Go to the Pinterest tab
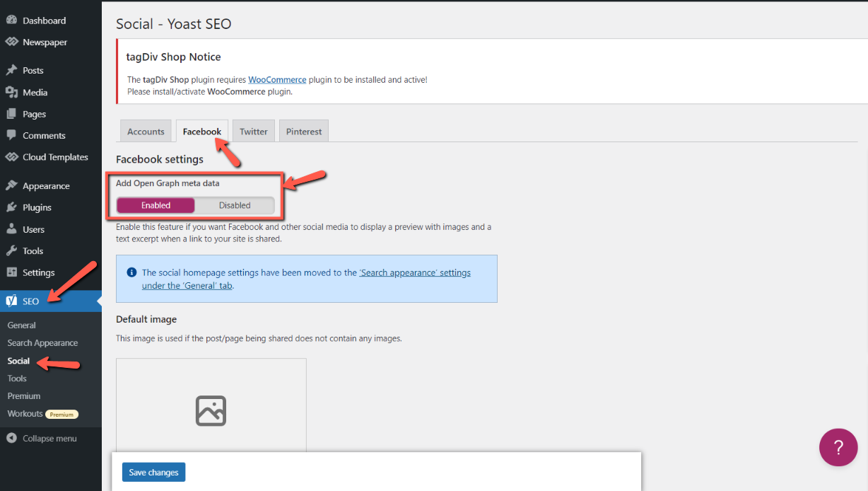 click(304, 132)
